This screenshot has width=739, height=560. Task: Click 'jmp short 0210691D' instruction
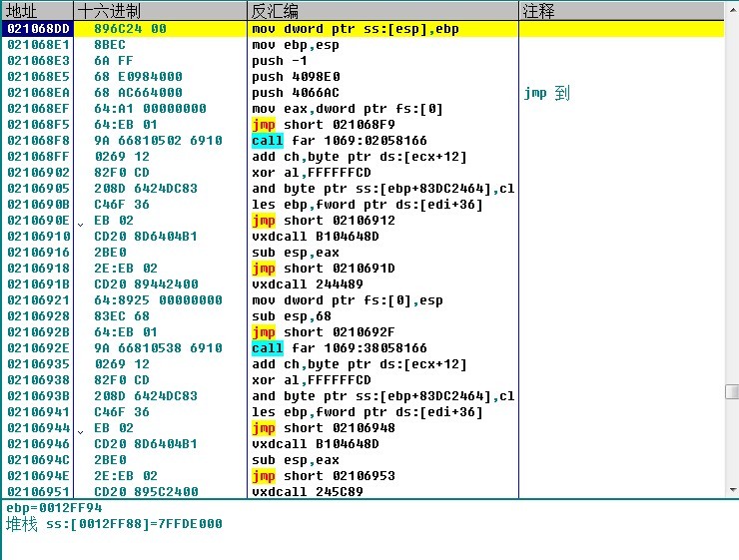coord(324,269)
